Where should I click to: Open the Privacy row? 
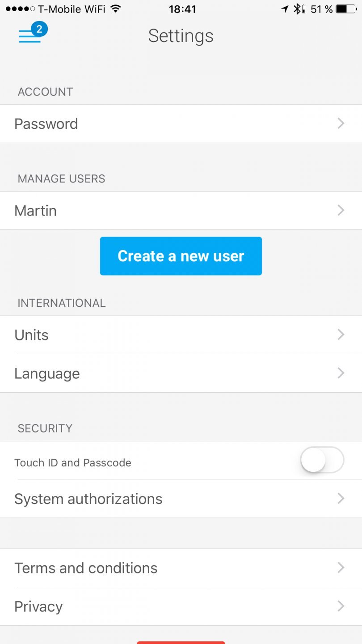181,606
